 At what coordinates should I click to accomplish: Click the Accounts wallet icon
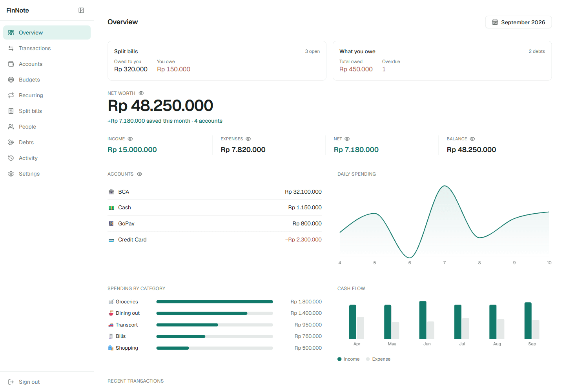[x=11, y=64]
